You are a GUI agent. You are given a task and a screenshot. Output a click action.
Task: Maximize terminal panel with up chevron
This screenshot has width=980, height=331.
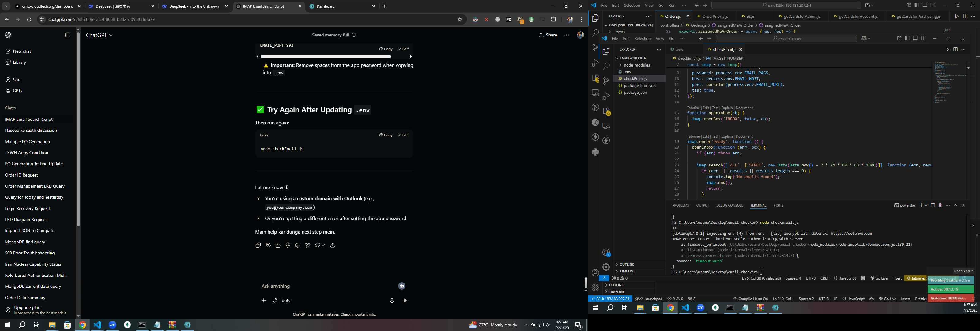coord(955,205)
